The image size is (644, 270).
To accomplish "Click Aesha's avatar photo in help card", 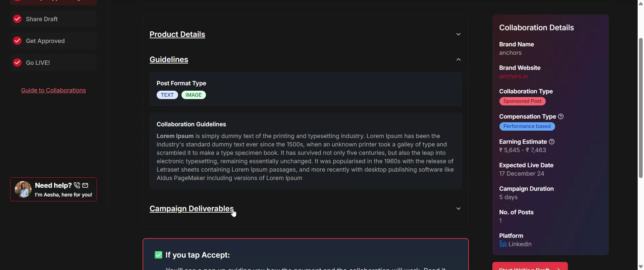I will click(23, 189).
